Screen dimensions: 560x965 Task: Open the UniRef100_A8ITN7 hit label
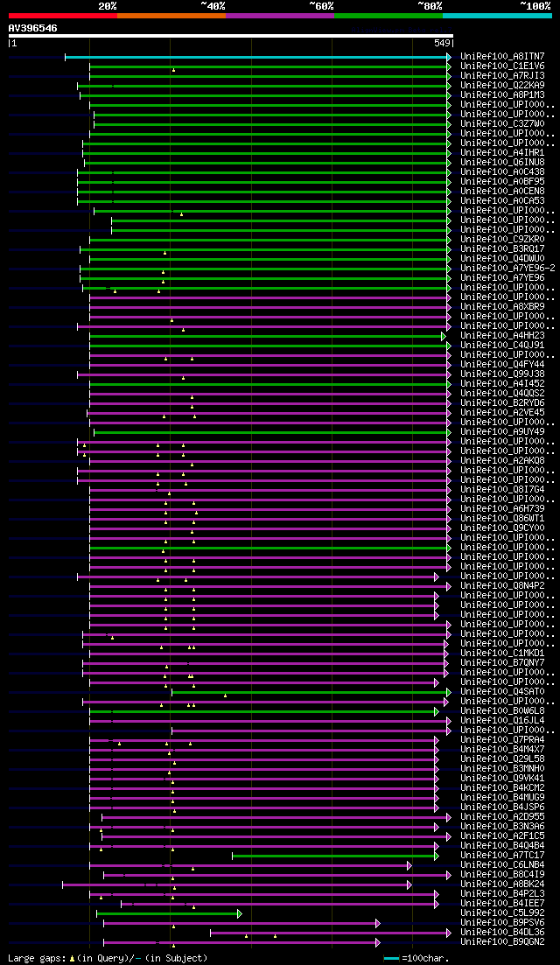(502, 57)
